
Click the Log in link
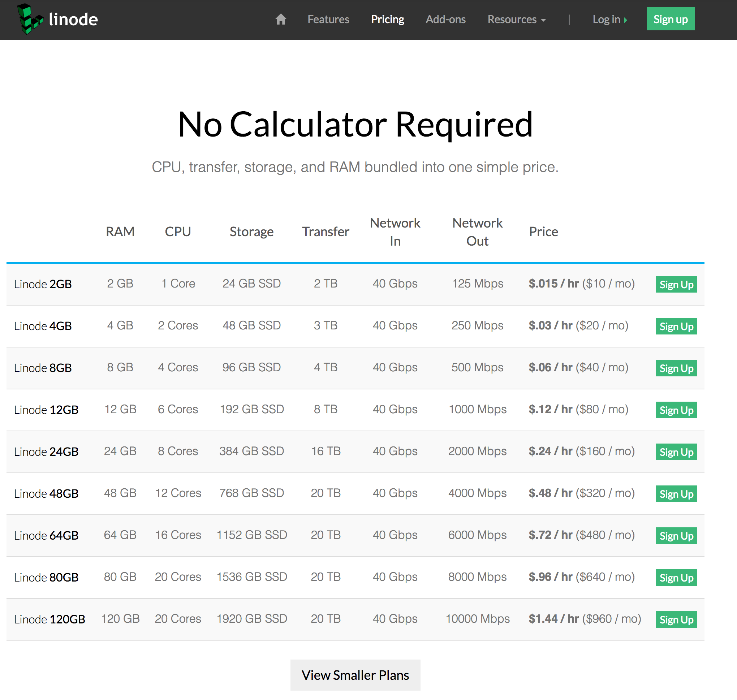610,20
